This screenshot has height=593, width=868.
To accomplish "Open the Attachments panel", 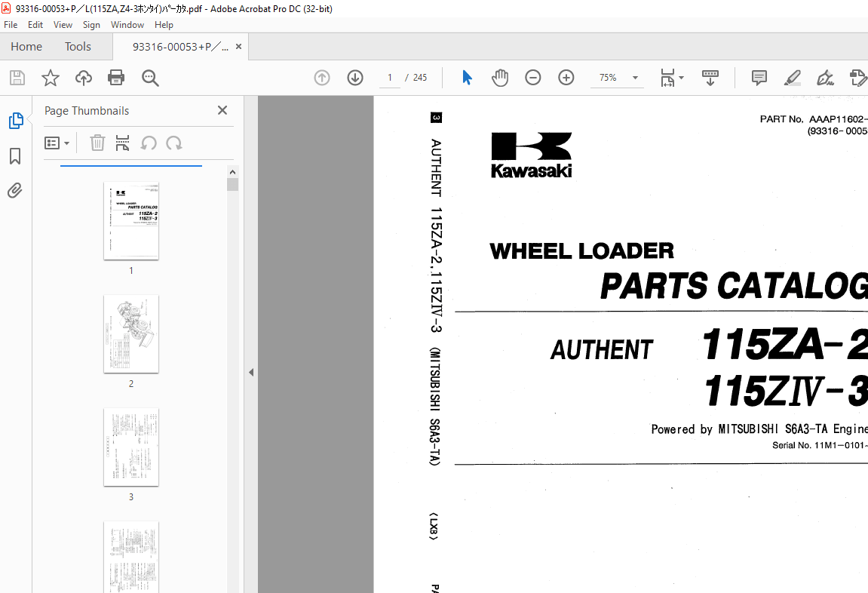I will pos(15,190).
